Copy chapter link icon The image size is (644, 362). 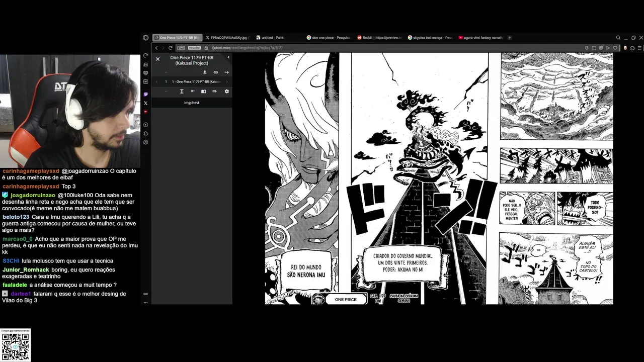point(216,72)
